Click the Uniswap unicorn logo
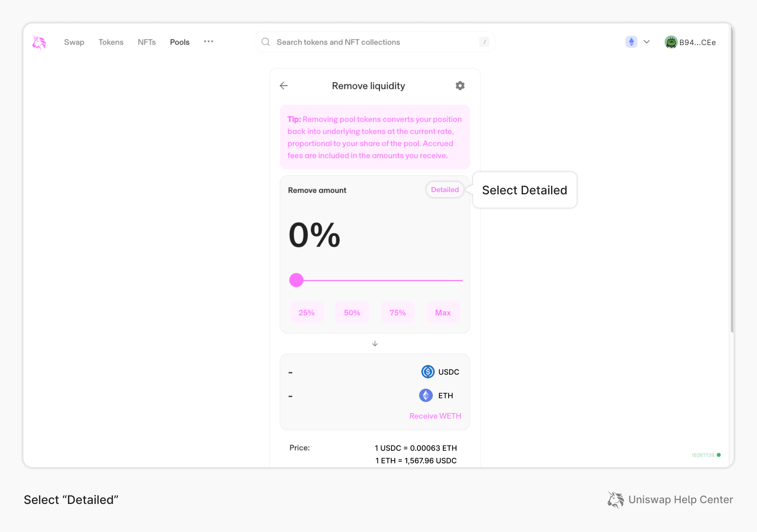The image size is (757, 532). 39,42
